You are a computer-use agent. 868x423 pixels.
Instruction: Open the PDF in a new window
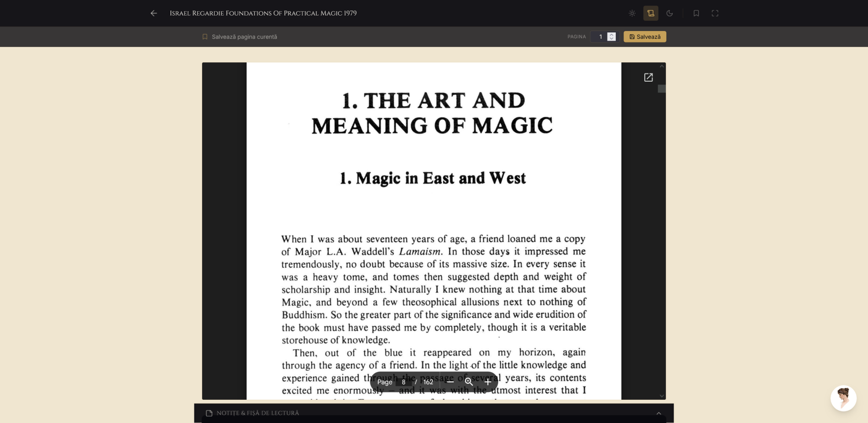648,78
